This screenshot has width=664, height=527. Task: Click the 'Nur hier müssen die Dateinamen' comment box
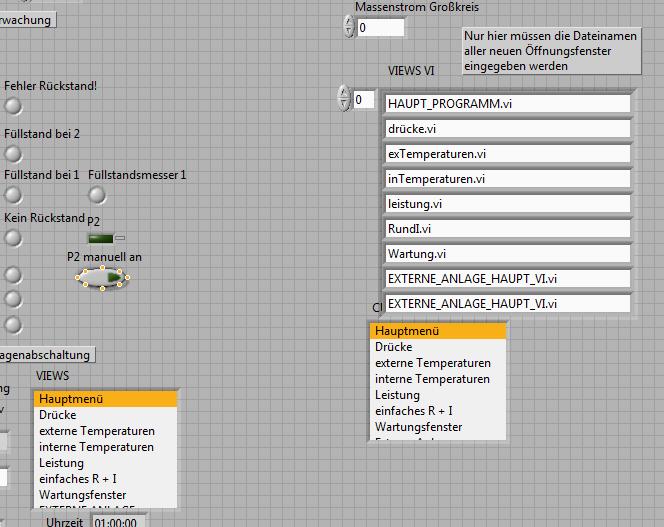click(x=552, y=51)
